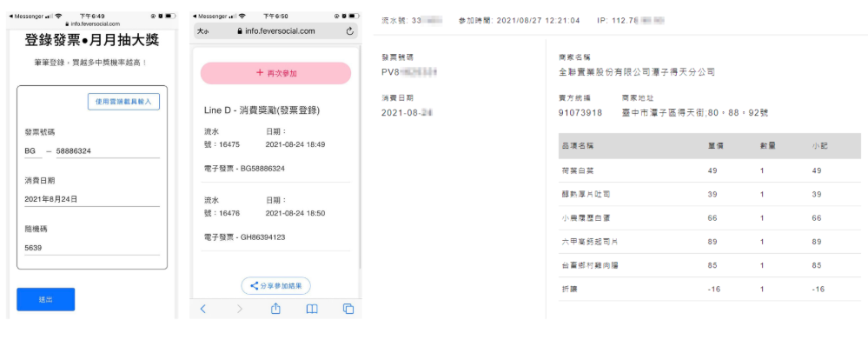Screen dimensions: 868x340
Task: Select entry text 電子發票 - BG58886324
Action: (x=245, y=168)
